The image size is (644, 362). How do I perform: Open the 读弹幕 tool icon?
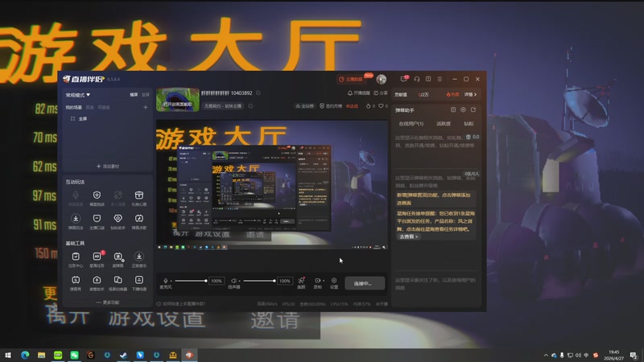point(118,257)
